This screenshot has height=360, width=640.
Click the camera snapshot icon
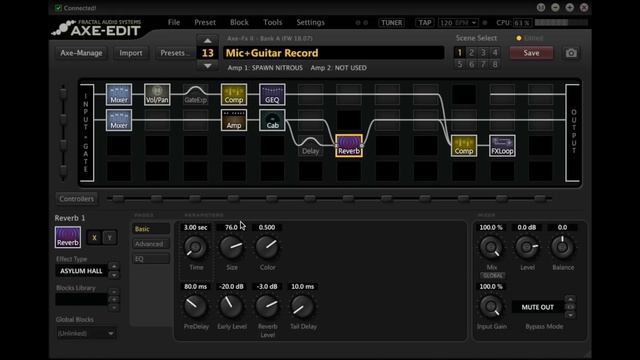pos(571,53)
